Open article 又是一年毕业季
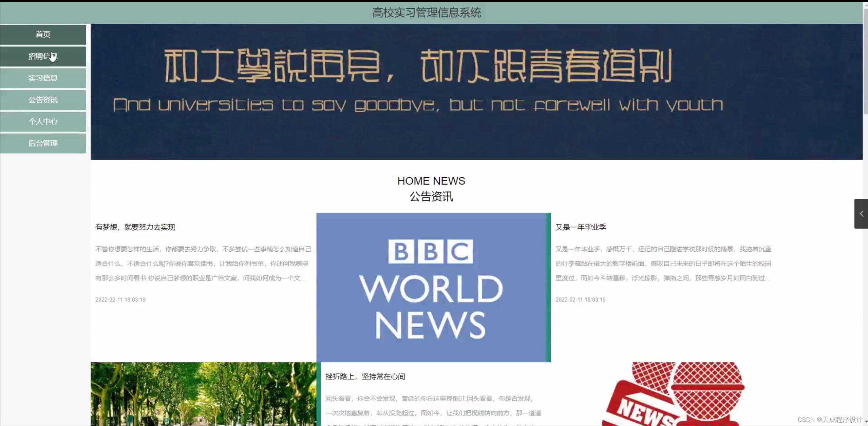This screenshot has height=426, width=868. [x=581, y=227]
